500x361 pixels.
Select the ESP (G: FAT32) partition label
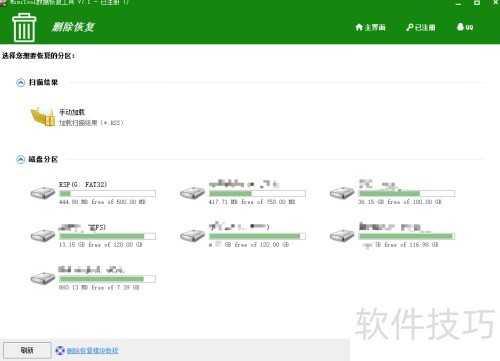click(x=83, y=184)
